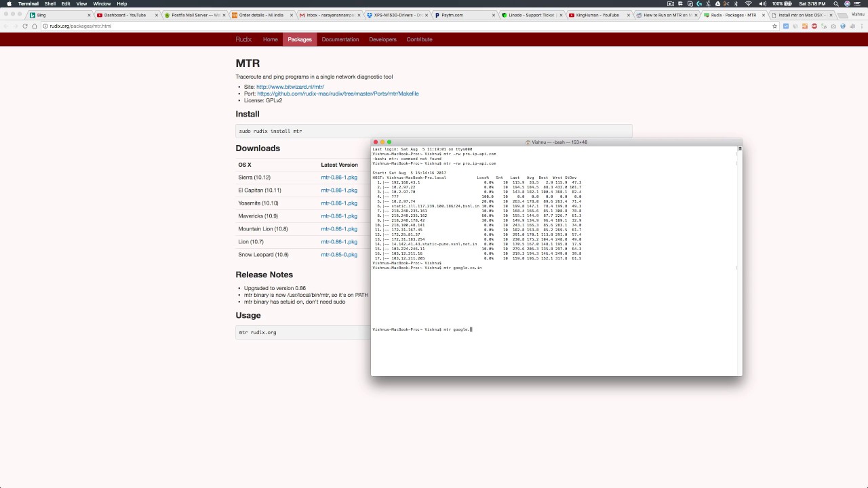868x488 pixels.
Task: Close the Rudix Packages MTR tab
Action: point(764,15)
